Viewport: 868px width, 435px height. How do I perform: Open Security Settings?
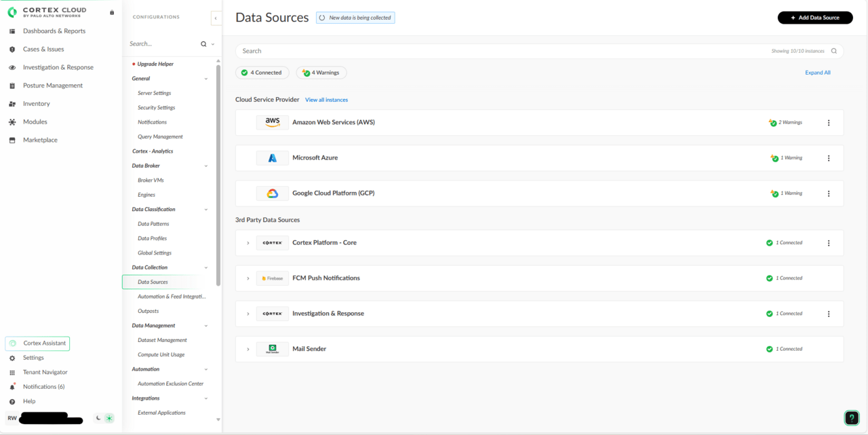(157, 108)
